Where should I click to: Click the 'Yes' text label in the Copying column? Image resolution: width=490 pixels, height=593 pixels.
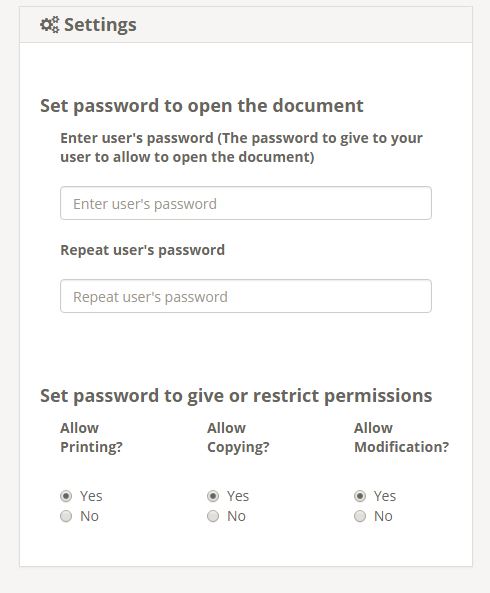(x=238, y=496)
